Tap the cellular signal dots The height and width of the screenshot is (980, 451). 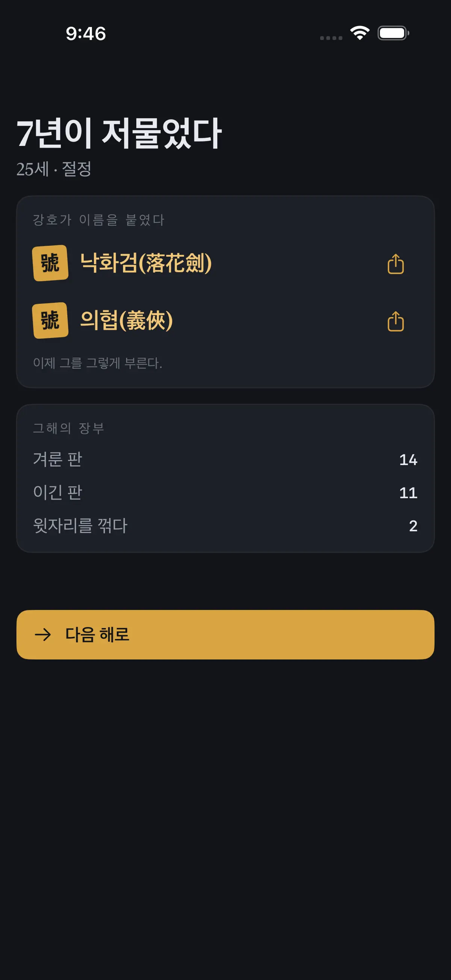pos(331,38)
